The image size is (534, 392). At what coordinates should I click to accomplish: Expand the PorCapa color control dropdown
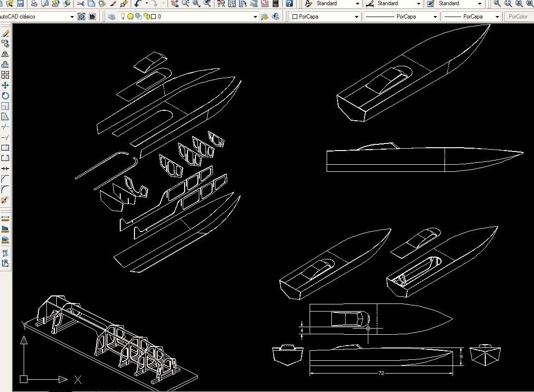click(356, 17)
